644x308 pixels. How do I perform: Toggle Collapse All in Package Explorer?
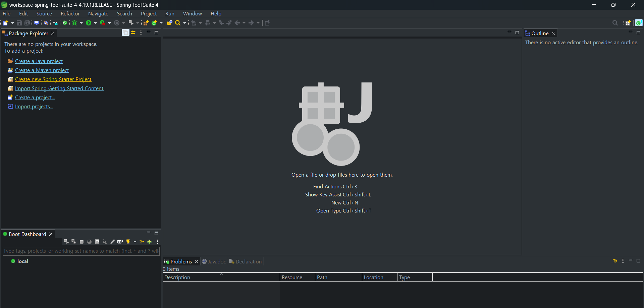coord(125,33)
